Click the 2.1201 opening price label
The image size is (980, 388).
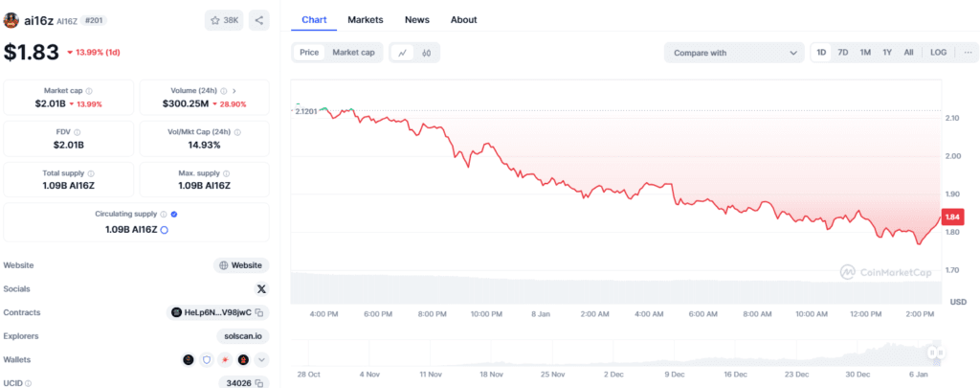coord(305,111)
